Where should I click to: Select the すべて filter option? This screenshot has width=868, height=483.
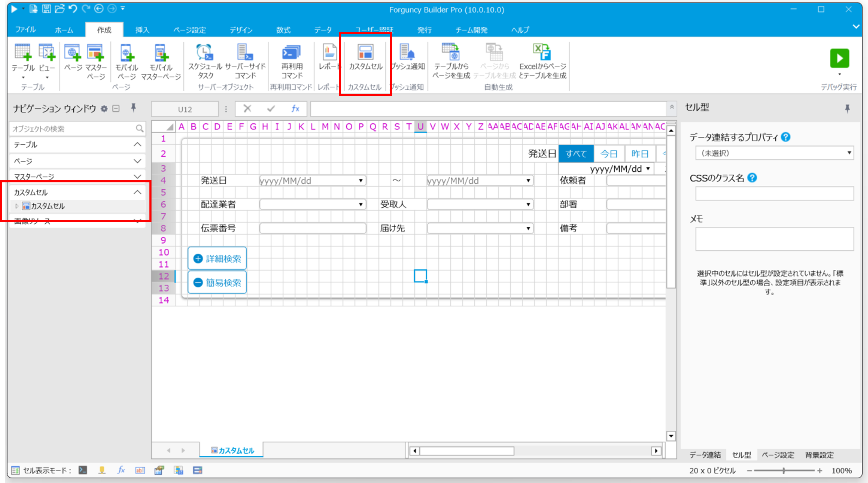576,154
